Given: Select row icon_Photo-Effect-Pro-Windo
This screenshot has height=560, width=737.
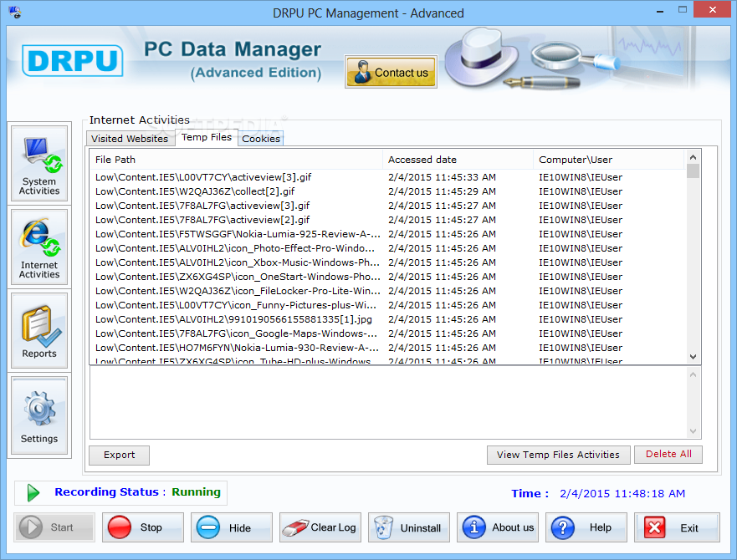Looking at the screenshot, I should 387,248.
